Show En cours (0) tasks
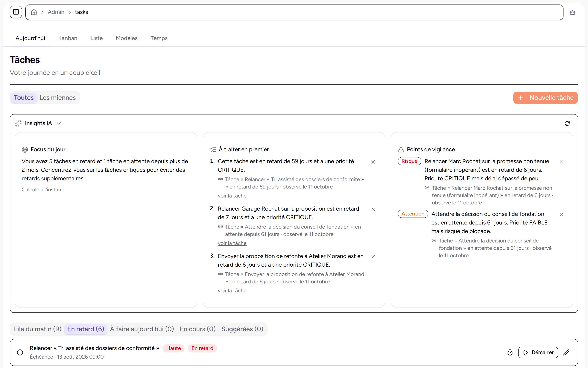Viewport: 588px width, 368px height. pyautogui.click(x=198, y=329)
